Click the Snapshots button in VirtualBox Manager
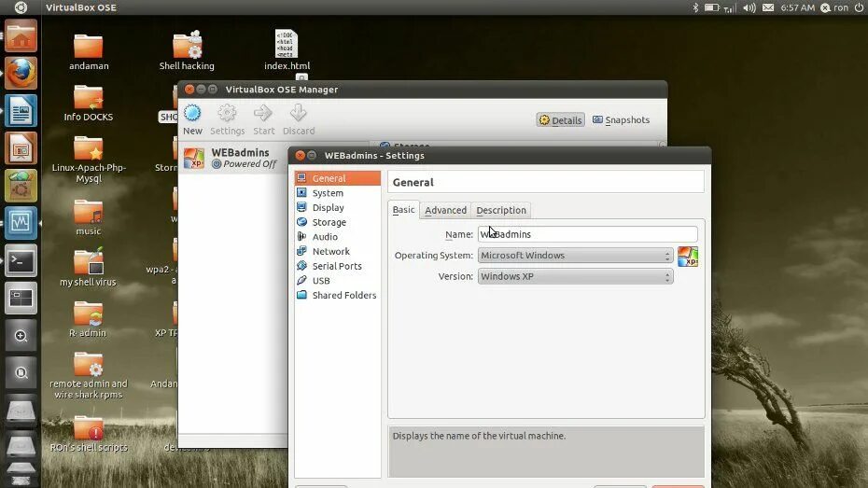Viewport: 868px width, 488px height. point(621,120)
